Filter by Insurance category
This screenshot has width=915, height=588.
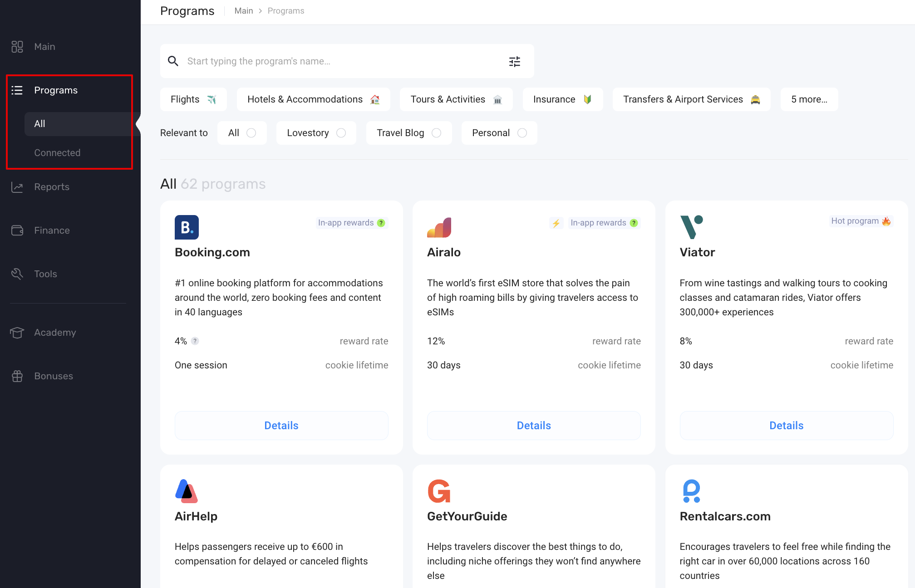click(x=563, y=99)
